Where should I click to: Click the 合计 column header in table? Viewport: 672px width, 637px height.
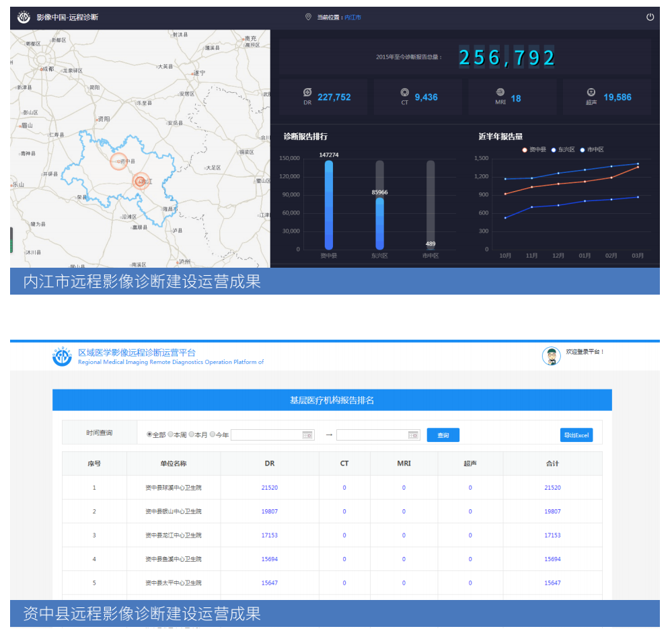pos(552,463)
